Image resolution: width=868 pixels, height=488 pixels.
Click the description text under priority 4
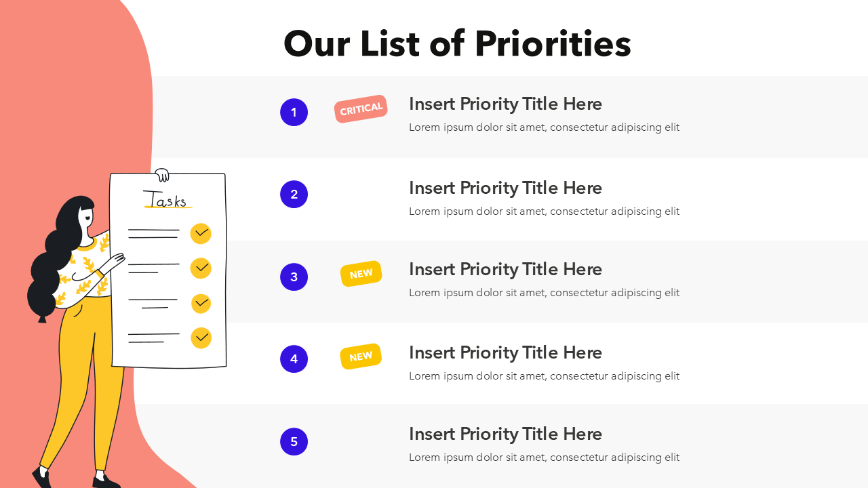click(544, 376)
